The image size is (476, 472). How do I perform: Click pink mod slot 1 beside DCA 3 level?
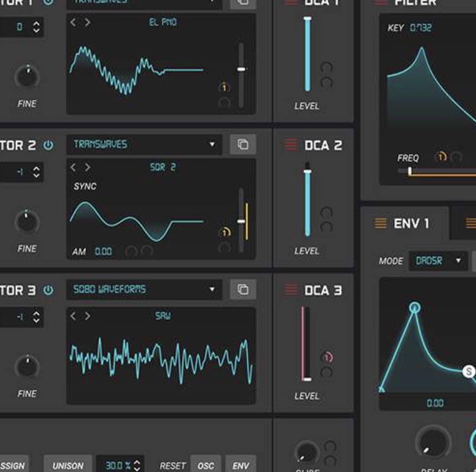pyautogui.click(x=326, y=357)
